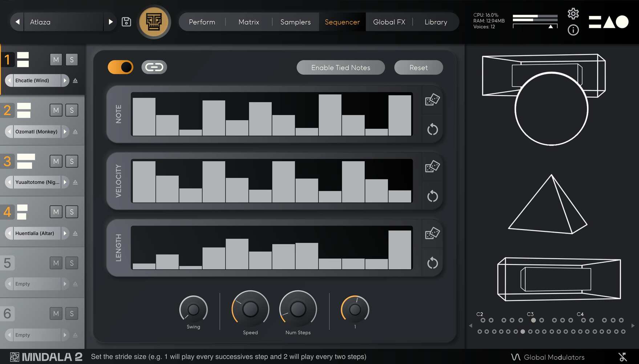Screen dimensions: 639x364
Task: Randomize the VELOCITY lane with dice icon
Action: click(432, 167)
